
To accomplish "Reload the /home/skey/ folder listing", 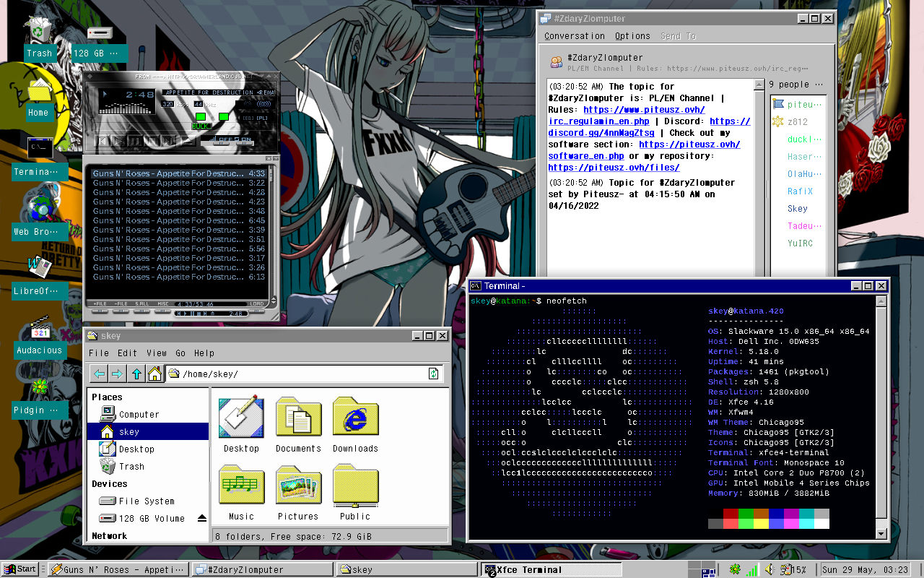I will [433, 374].
